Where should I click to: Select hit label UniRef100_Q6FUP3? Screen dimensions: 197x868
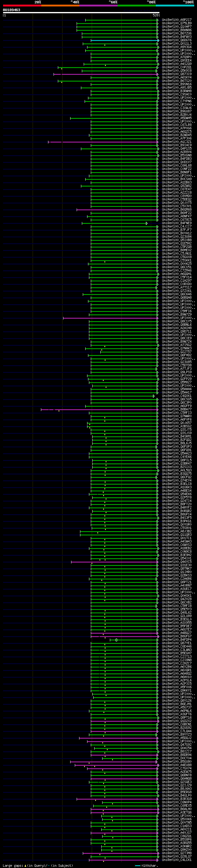[177, 447]
